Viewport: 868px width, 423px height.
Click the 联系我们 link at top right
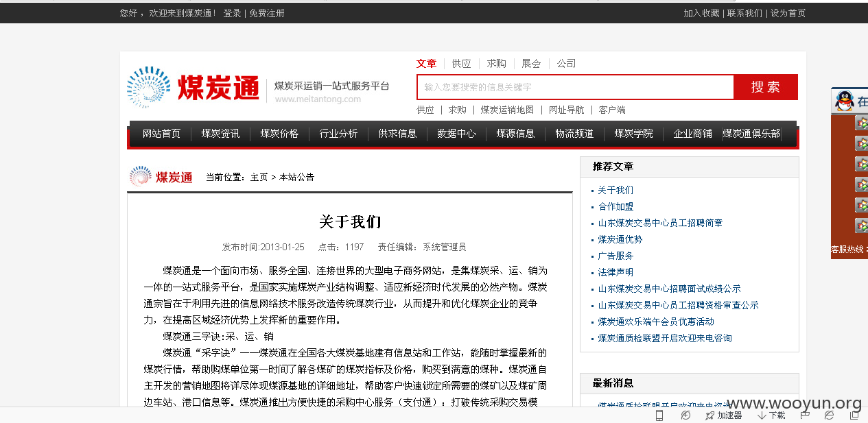pos(744,13)
